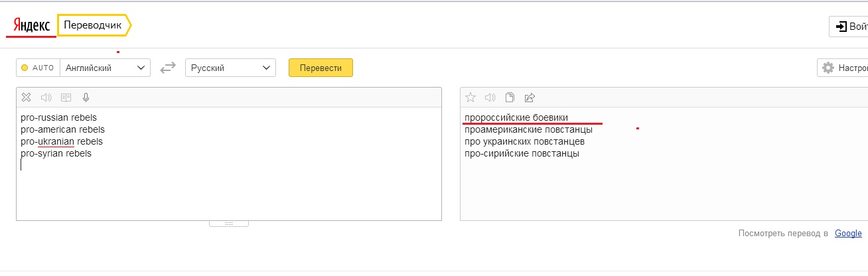Add translation to favorites with star icon
868x276 pixels.
coord(470,98)
